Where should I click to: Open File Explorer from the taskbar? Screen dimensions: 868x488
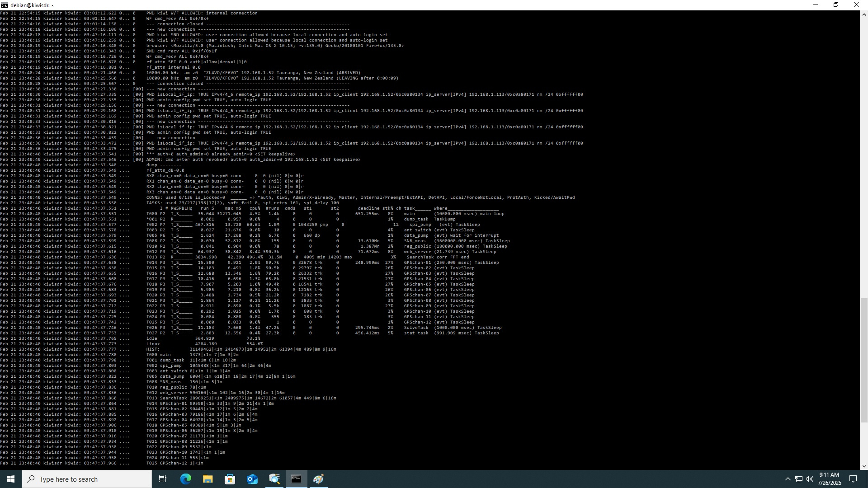pos(208,479)
